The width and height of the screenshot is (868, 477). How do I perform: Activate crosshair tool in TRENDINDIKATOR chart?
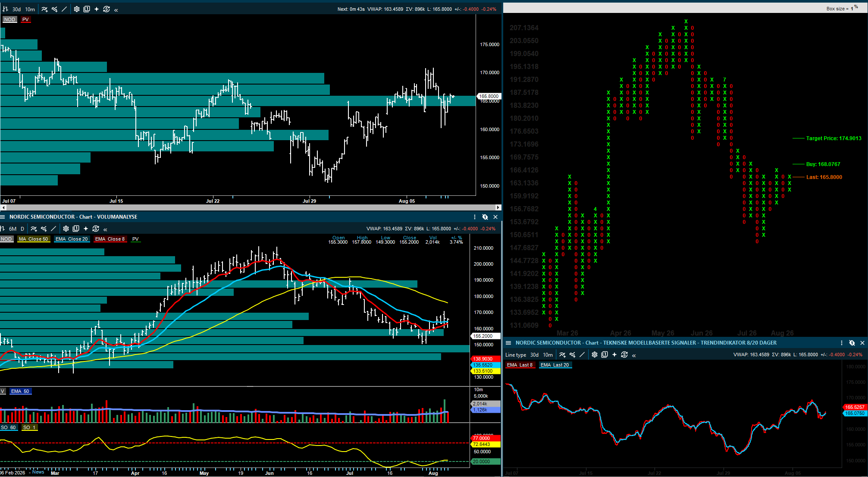pyautogui.click(x=614, y=355)
